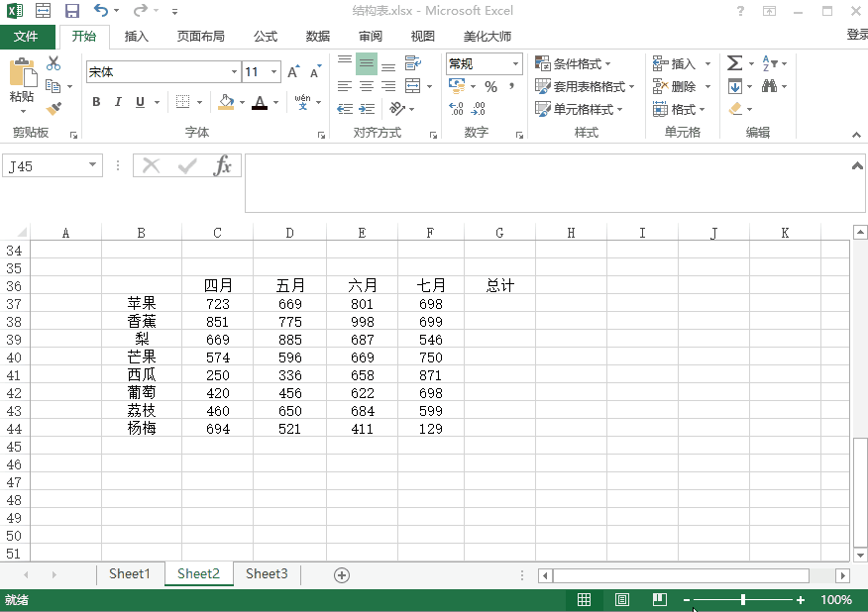Increase font size with the larger A
Image resolution: width=868 pixels, height=612 pixels.
pos(293,72)
